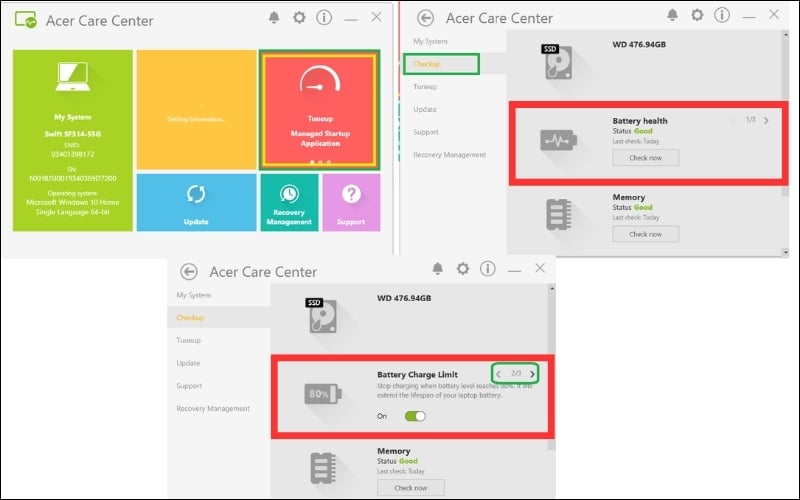
Task: Click the yellow Getting Information tile
Action: (x=196, y=110)
